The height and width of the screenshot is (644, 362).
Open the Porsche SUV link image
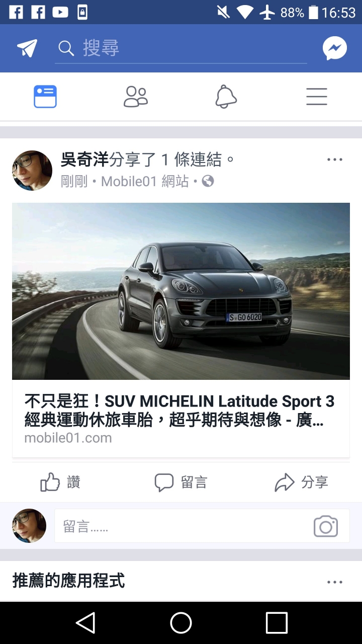(181, 291)
